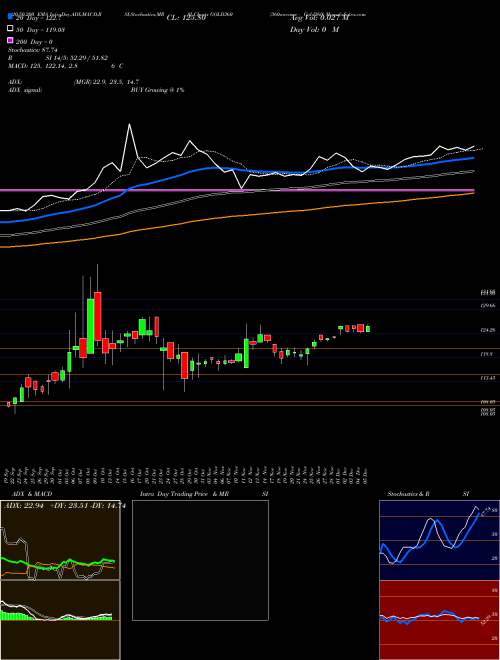Click the Stochastics blue-background chart panel

coord(439,540)
